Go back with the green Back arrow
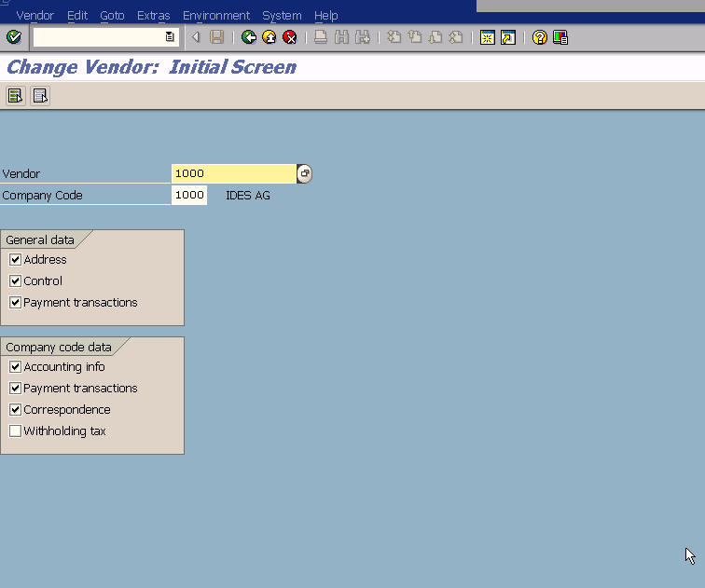 (x=249, y=37)
